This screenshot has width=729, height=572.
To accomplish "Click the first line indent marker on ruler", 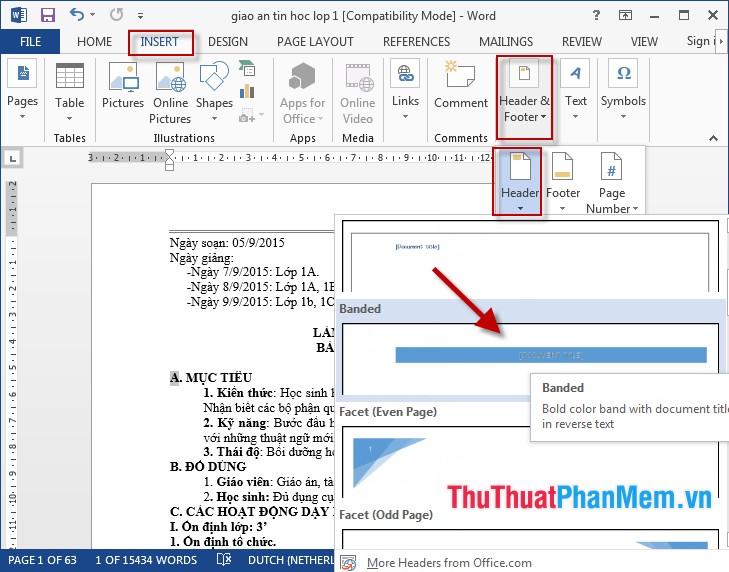I will tap(170, 153).
